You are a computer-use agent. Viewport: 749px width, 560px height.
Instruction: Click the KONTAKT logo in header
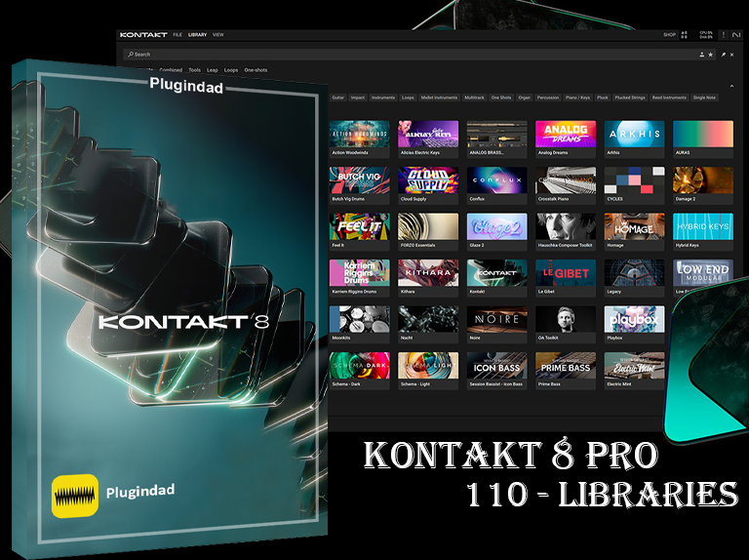click(x=143, y=35)
